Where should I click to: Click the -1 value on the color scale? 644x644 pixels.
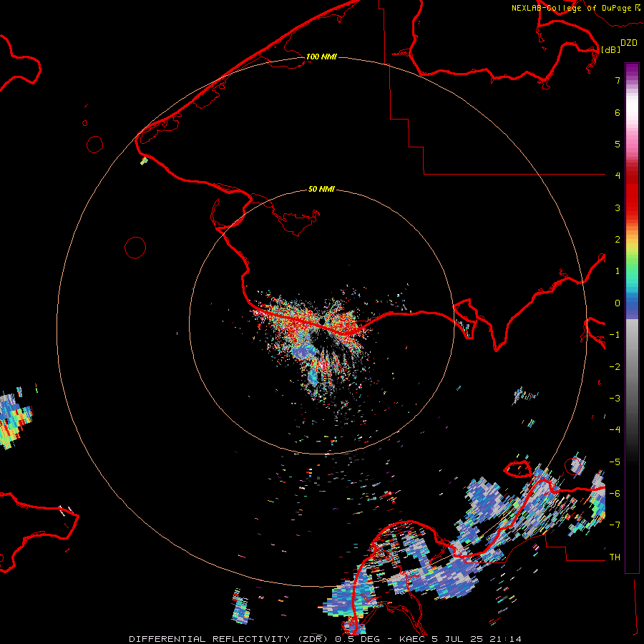click(x=615, y=335)
